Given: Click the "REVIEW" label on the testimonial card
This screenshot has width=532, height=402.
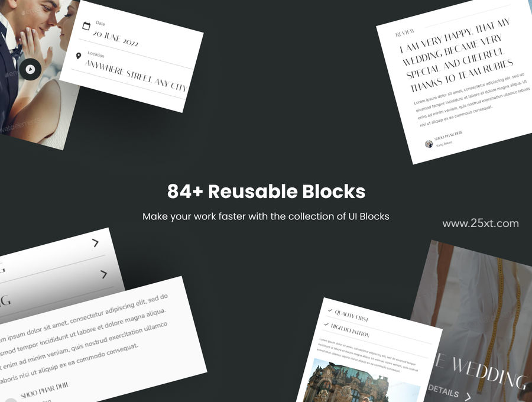Looking at the screenshot, I should point(405,33).
